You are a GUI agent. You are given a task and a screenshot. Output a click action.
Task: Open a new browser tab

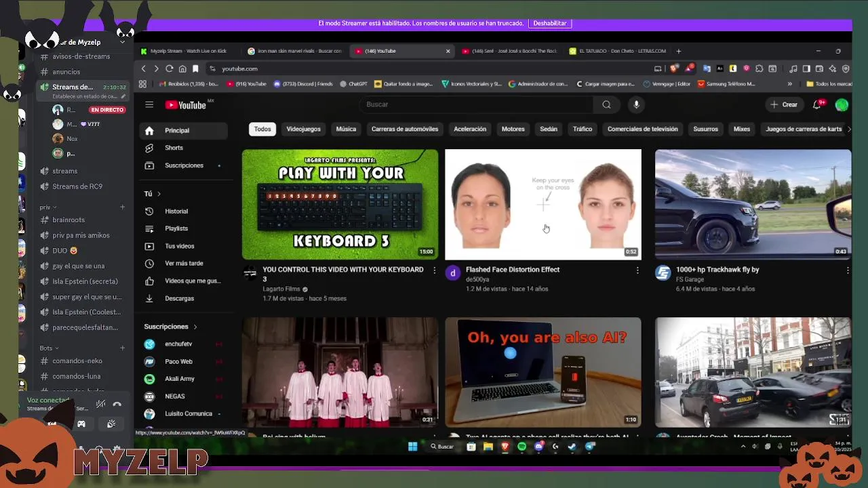click(678, 51)
